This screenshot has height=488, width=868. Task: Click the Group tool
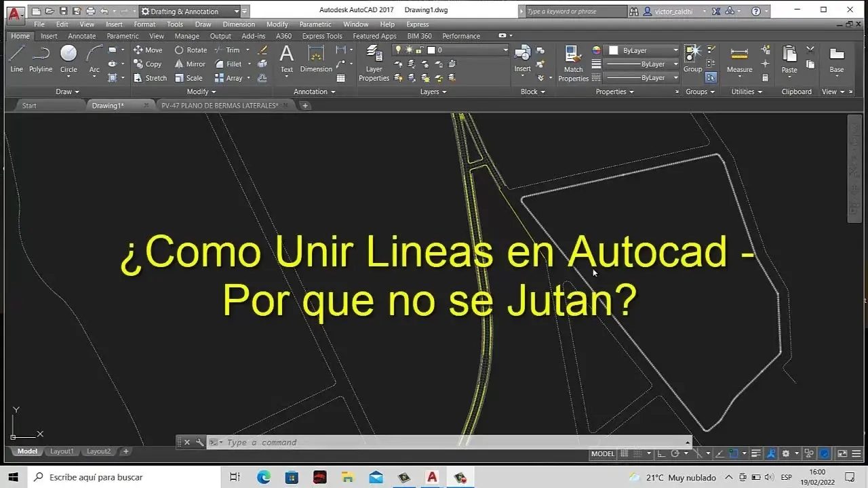pos(692,58)
